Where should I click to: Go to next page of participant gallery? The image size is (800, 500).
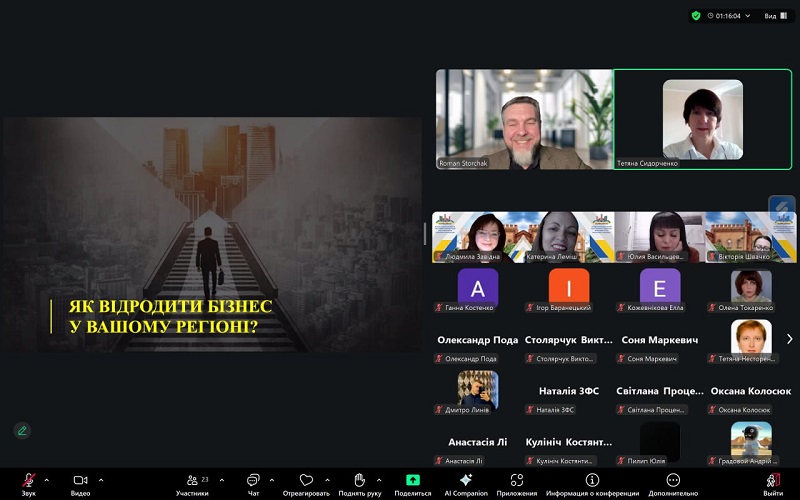(x=789, y=339)
